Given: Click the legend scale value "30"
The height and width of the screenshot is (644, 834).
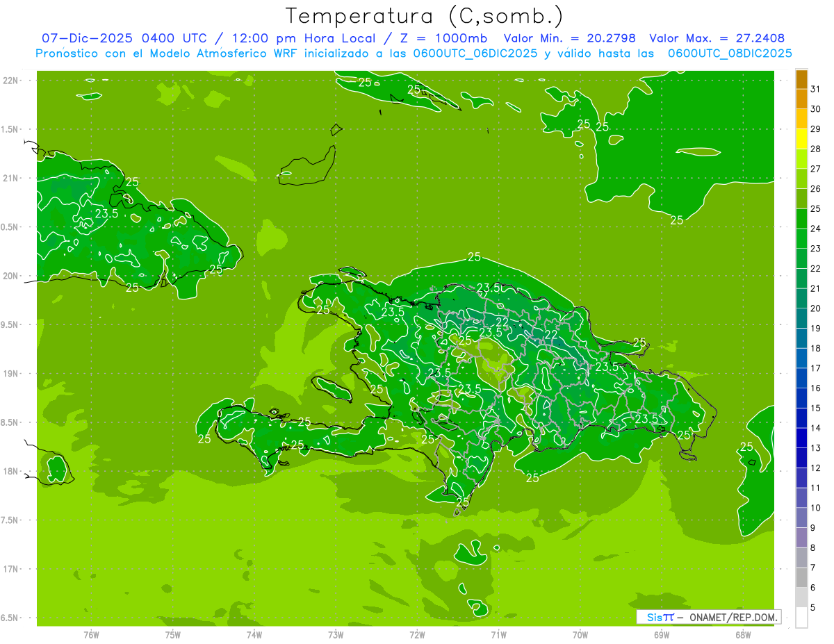Looking at the screenshot, I should tap(816, 109).
